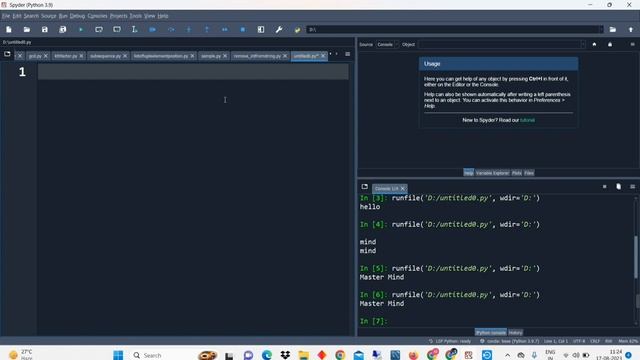Switch to Files pane tab
This screenshot has width=640, height=360.
(x=529, y=173)
